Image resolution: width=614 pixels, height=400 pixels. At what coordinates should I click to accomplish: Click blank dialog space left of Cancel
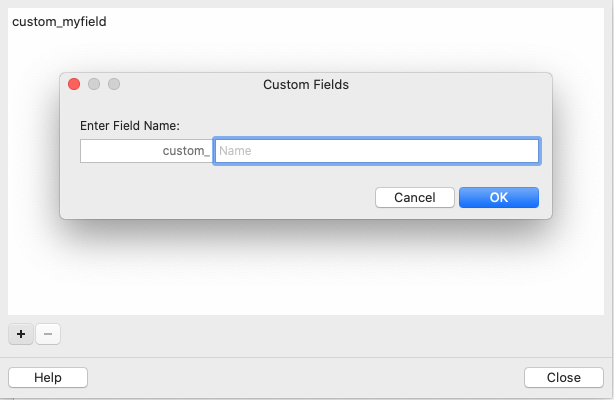[220, 197]
